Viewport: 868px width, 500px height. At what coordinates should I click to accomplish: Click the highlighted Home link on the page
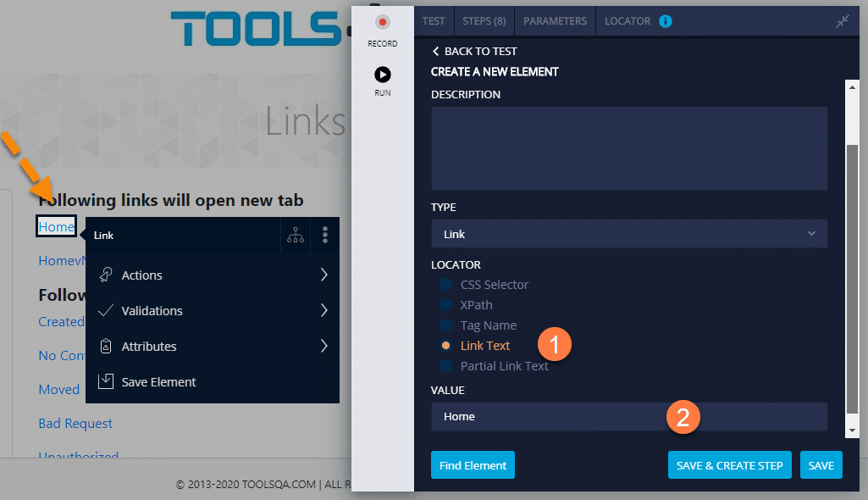coord(56,226)
